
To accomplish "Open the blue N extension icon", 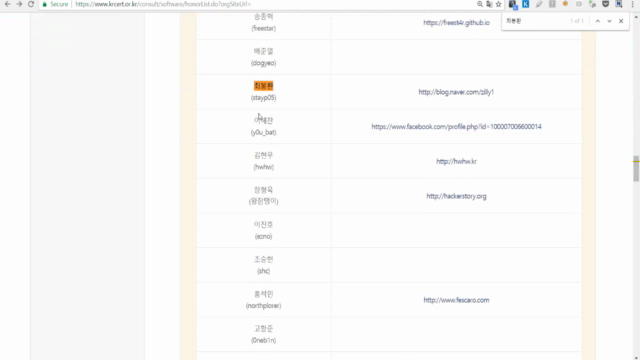I will tap(619, 4).
